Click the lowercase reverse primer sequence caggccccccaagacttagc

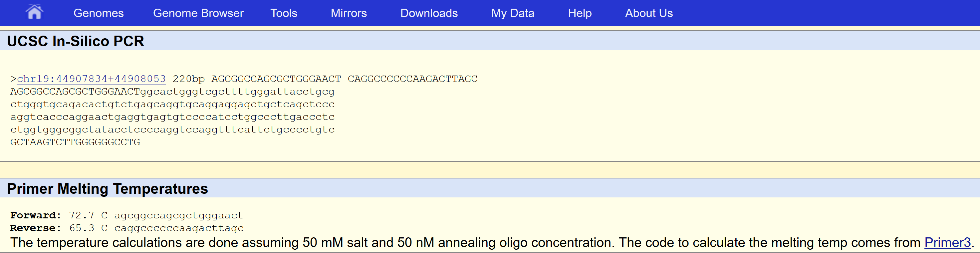179,228
